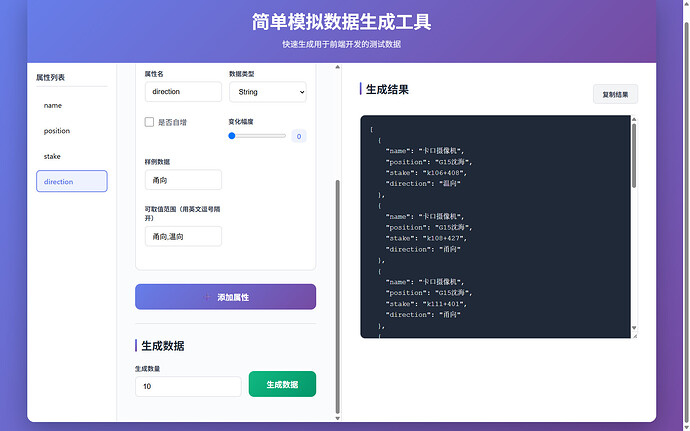The height and width of the screenshot is (431, 690).
Task: Click the "stake": "k106+408" result line
Action: click(426, 173)
